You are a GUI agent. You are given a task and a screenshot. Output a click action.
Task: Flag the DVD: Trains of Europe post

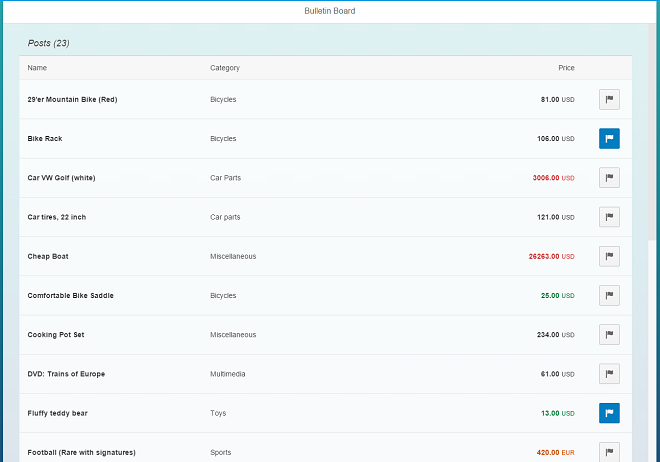coord(609,374)
